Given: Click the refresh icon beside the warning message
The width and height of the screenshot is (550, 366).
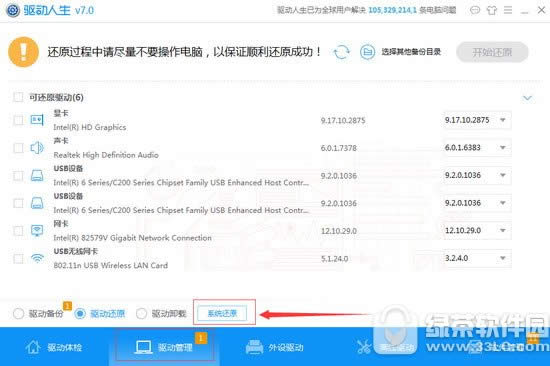Looking at the screenshot, I should tap(341, 52).
